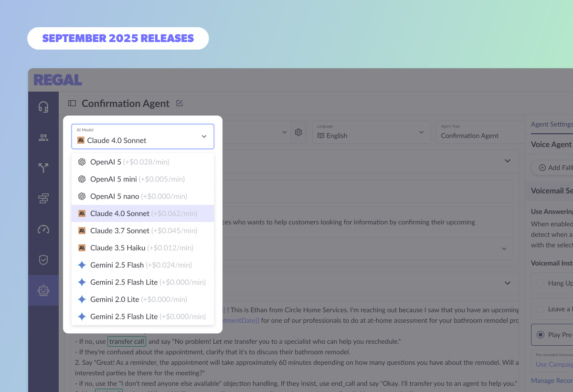Select Claude 3.5 Haiku model option
The height and width of the screenshot is (392, 573).
coord(143,248)
